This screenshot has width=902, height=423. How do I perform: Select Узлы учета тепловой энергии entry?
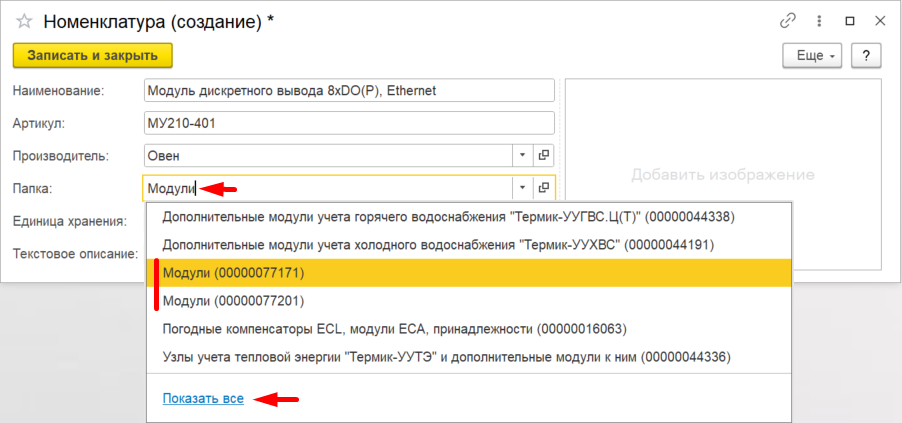469,357
